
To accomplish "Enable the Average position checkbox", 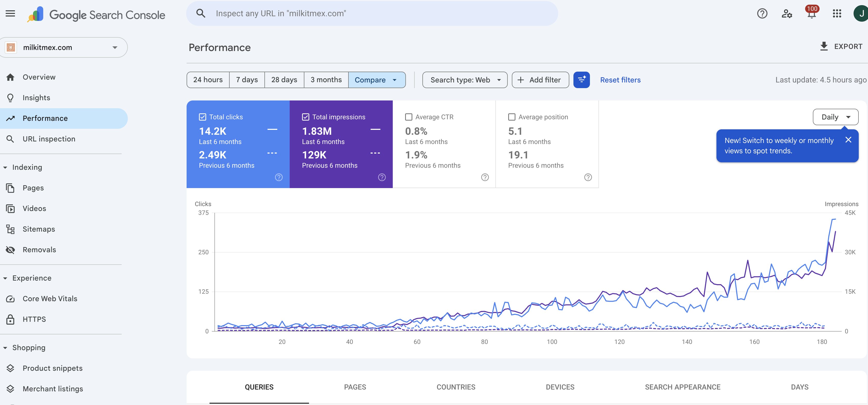I will pyautogui.click(x=512, y=117).
